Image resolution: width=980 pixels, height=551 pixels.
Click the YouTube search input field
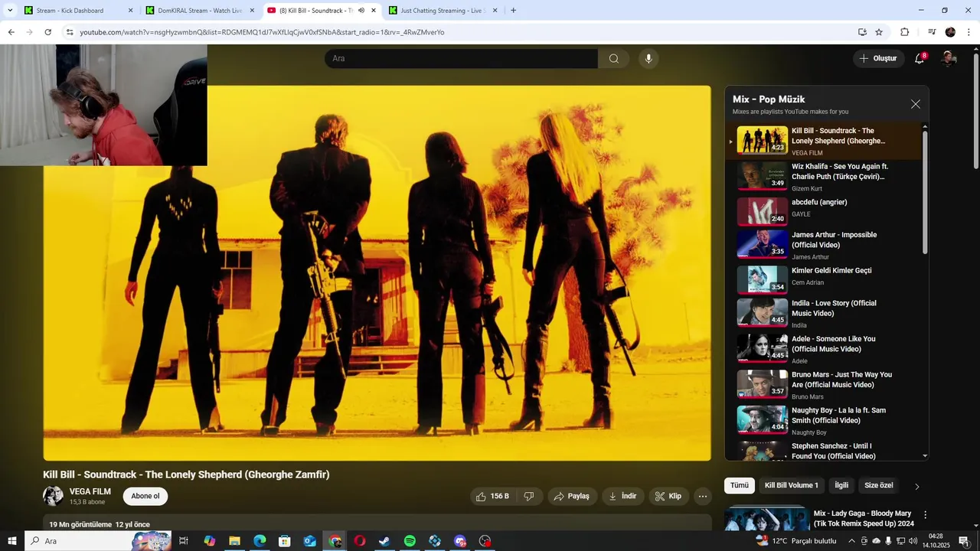(461, 59)
